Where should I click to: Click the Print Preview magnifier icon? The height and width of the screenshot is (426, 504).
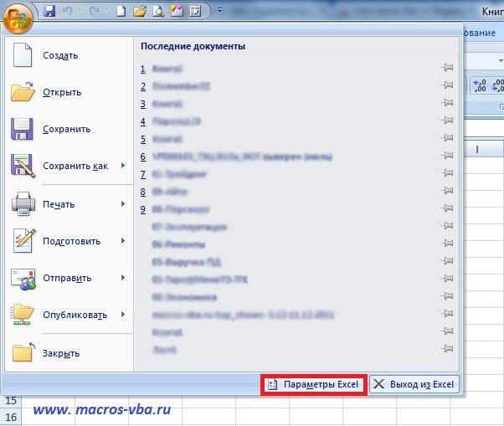pyautogui.click(x=158, y=11)
